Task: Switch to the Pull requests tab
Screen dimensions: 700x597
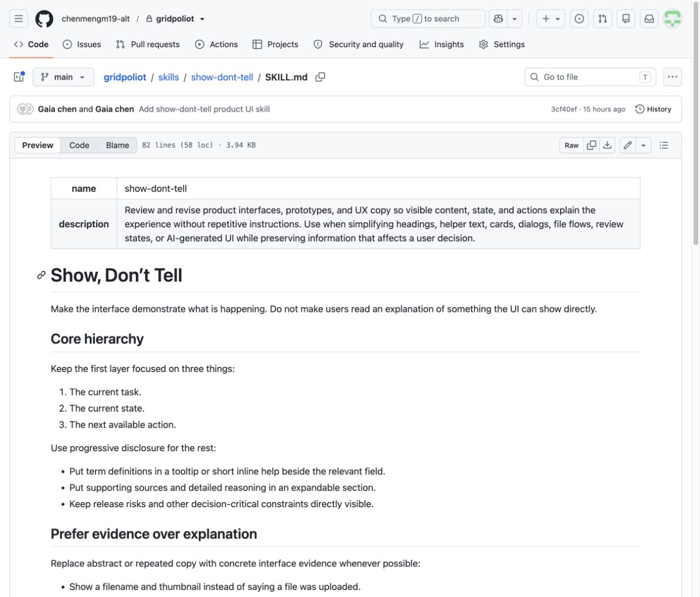Action: pyautogui.click(x=148, y=44)
